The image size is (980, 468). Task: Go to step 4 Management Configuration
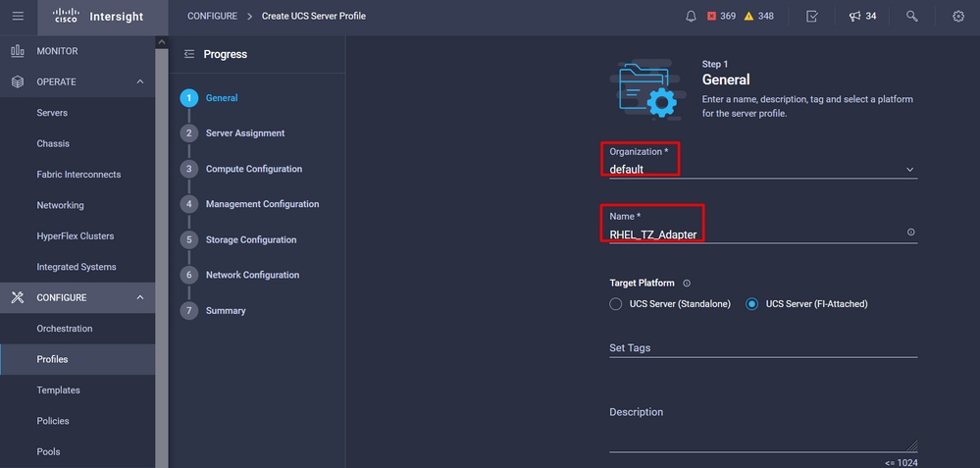250,204
